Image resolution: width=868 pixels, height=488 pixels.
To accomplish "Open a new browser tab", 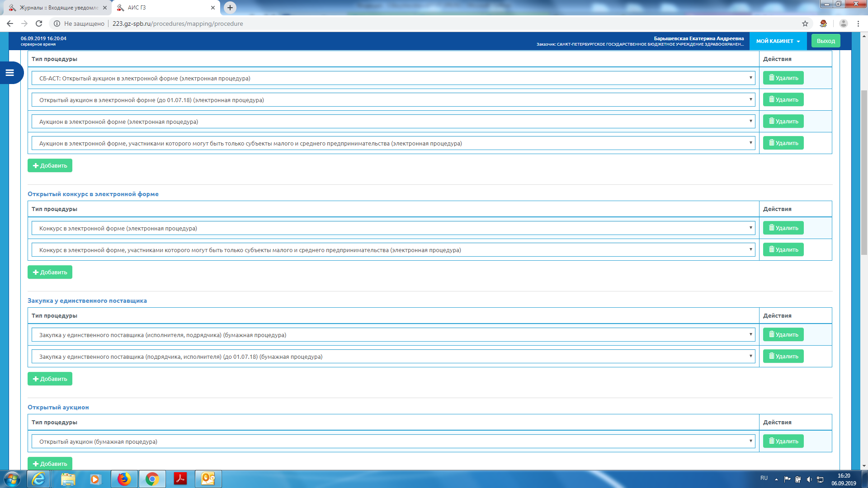I will coord(230,8).
